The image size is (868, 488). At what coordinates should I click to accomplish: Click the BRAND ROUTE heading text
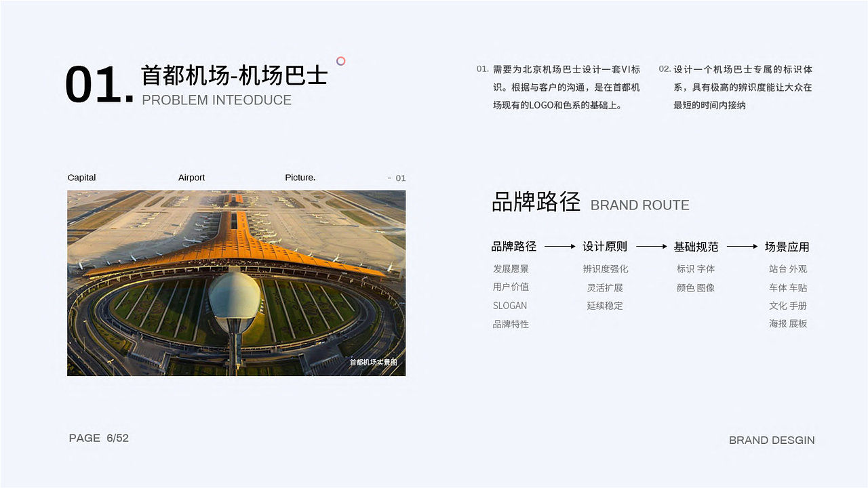(x=640, y=205)
